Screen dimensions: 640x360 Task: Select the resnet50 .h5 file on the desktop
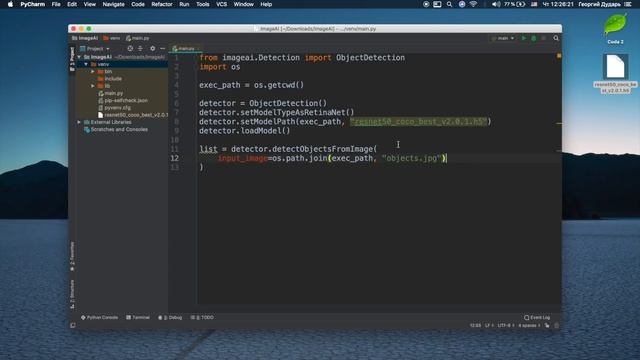[x=615, y=67]
